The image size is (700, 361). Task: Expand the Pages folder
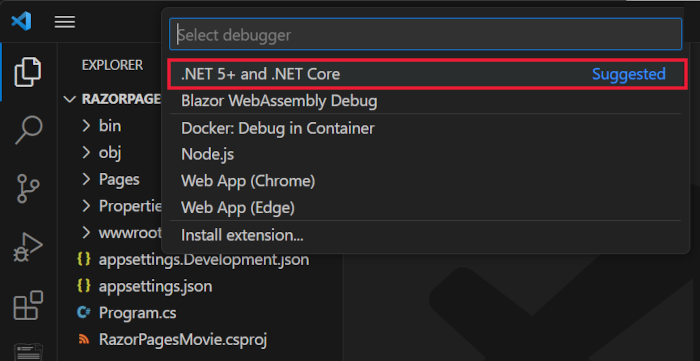[112, 179]
